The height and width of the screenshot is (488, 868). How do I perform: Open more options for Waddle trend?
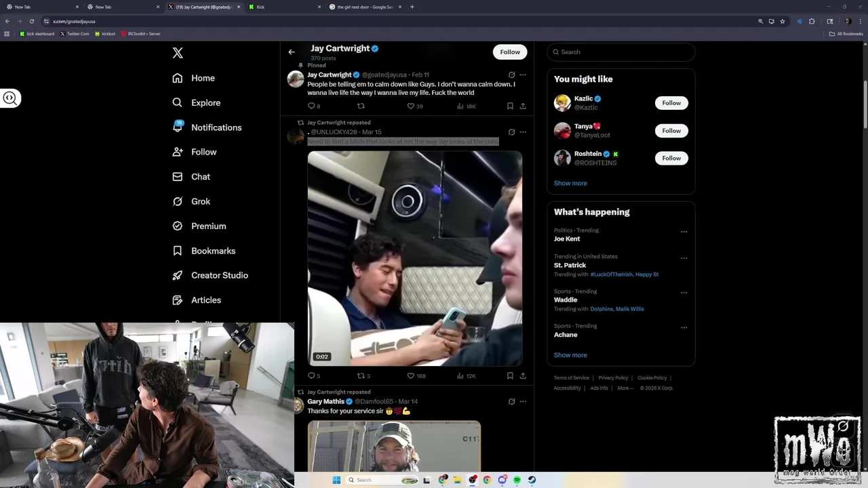tap(684, 293)
